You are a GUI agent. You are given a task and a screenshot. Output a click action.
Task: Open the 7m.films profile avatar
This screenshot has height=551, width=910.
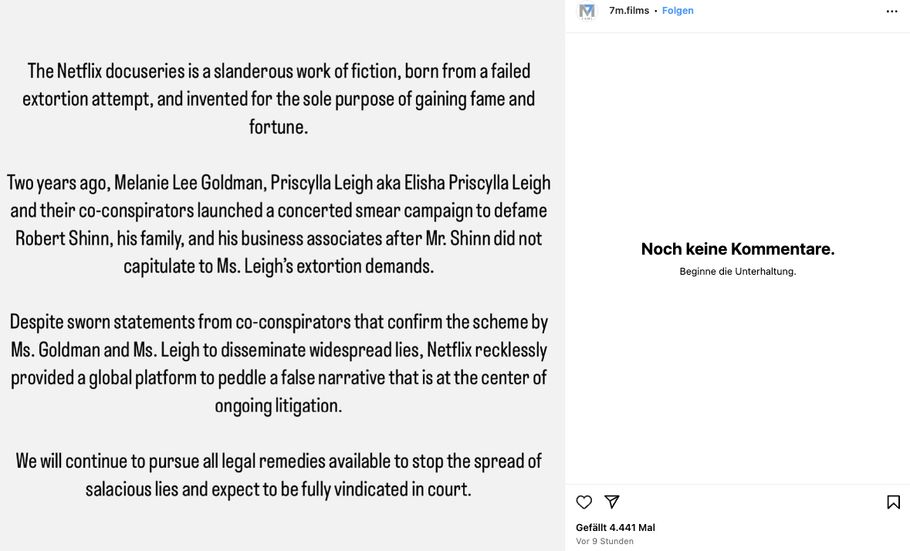[x=587, y=11]
